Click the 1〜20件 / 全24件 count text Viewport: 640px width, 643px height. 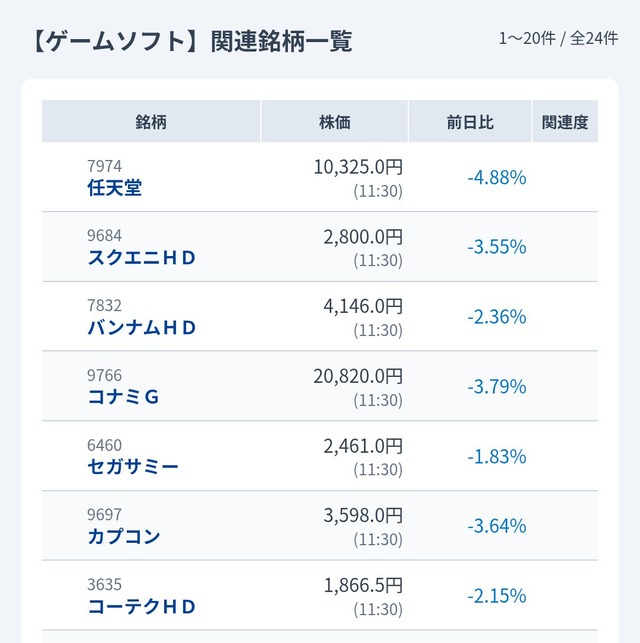pyautogui.click(x=560, y=39)
